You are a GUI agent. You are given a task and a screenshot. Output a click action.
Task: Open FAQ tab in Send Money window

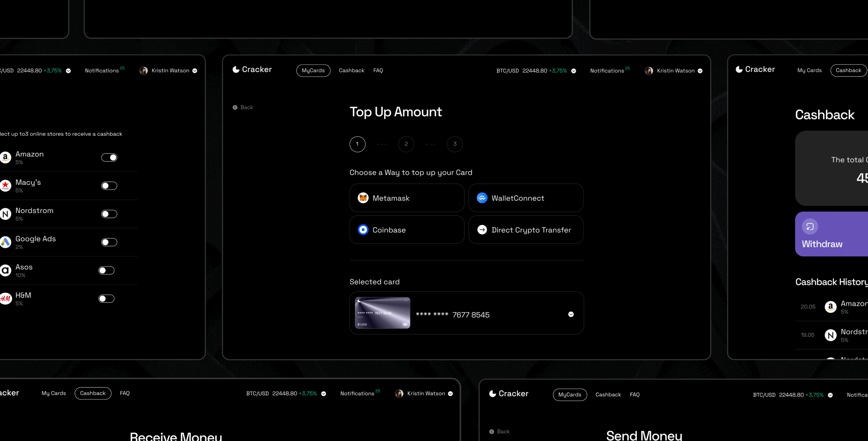(635, 395)
